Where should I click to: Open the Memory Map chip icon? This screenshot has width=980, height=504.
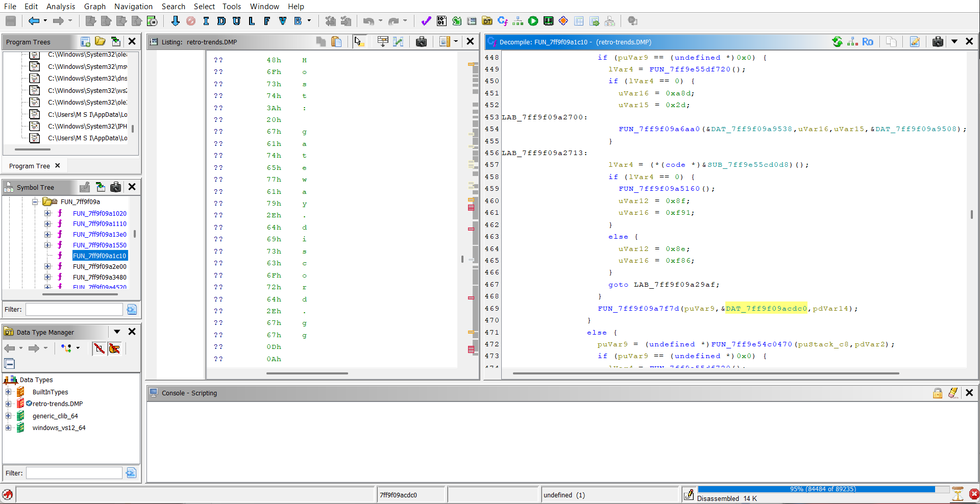tap(549, 21)
